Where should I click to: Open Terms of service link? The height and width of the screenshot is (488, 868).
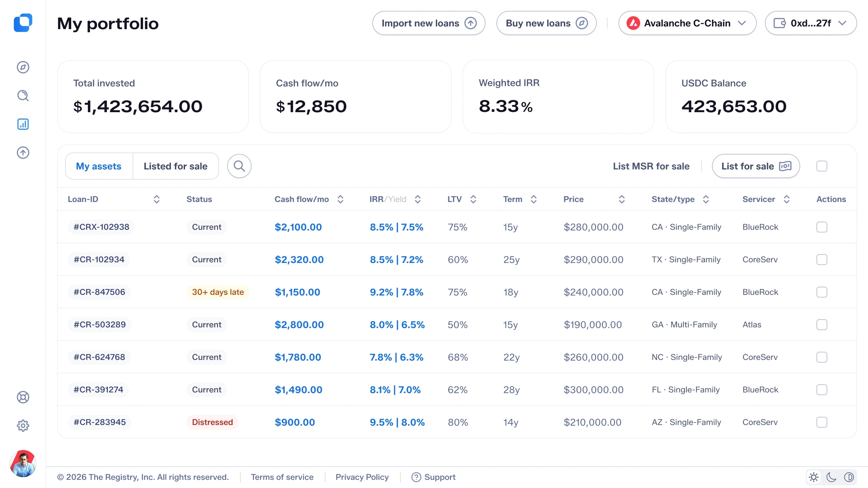click(282, 477)
